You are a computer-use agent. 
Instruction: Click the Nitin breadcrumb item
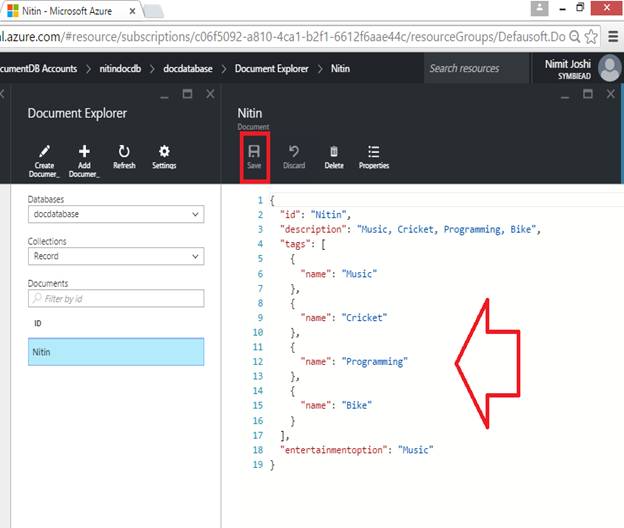pos(340,68)
